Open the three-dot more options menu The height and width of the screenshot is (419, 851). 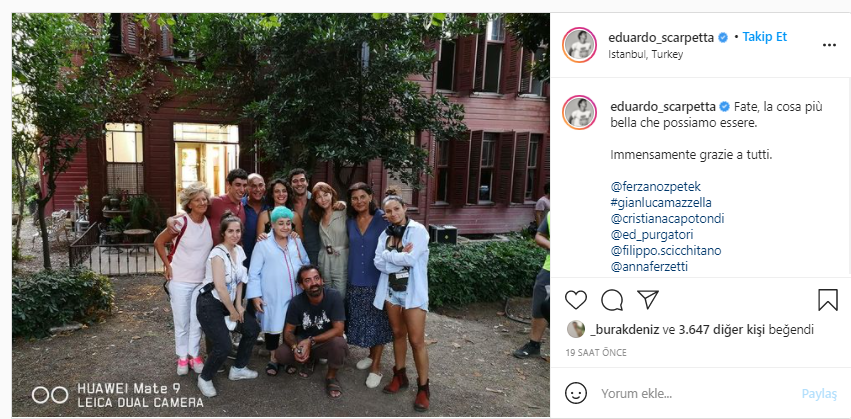click(x=829, y=45)
